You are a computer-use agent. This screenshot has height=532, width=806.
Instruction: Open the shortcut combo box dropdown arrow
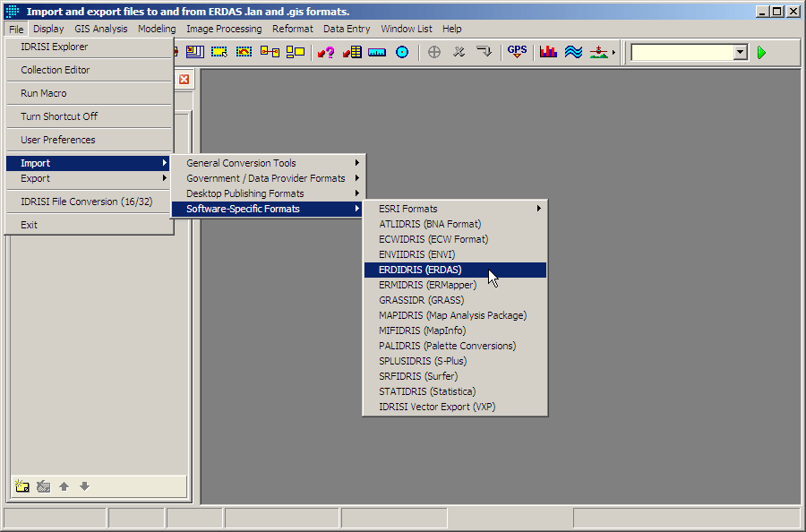[x=741, y=53]
